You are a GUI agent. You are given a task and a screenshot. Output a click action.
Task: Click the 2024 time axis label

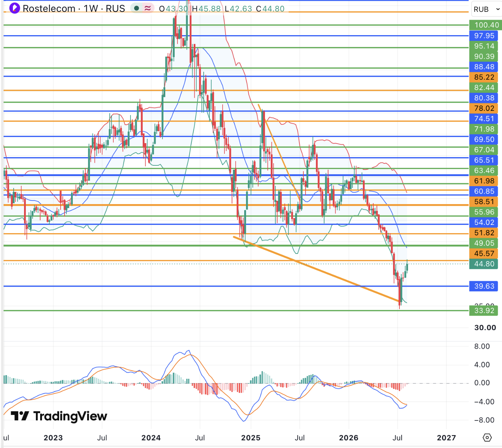click(x=151, y=438)
